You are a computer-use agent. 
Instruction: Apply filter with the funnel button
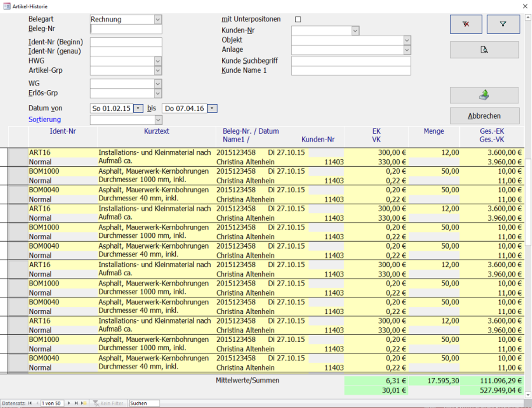[x=503, y=25]
